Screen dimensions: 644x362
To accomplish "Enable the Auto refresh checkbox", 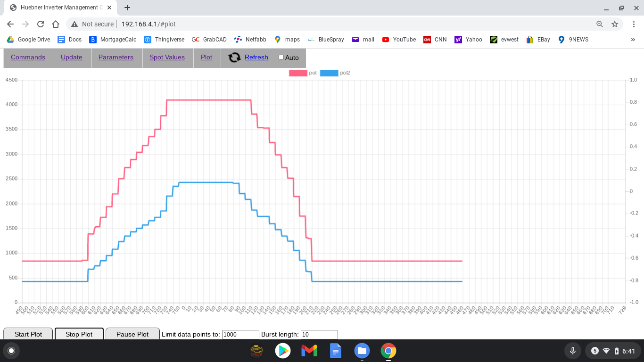I will (281, 58).
